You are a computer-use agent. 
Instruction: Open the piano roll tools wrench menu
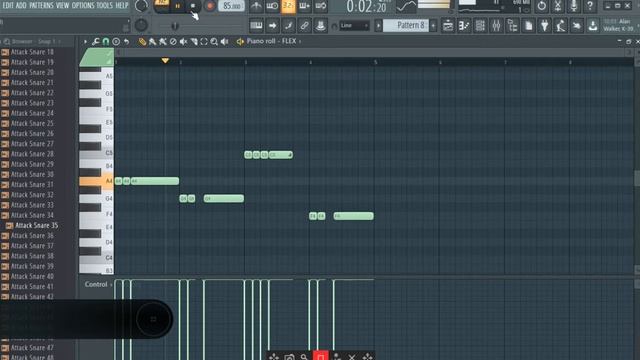click(x=96, y=41)
